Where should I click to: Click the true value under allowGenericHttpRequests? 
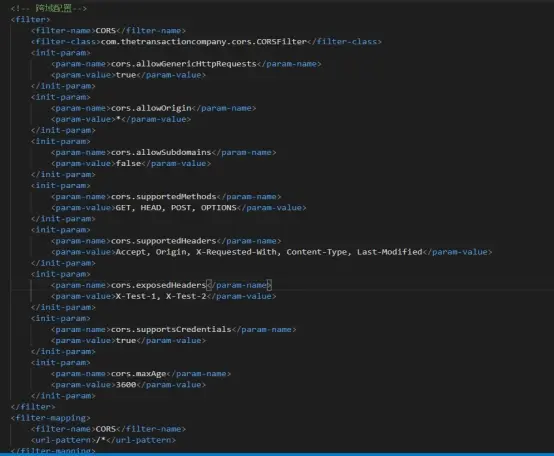(x=126, y=75)
